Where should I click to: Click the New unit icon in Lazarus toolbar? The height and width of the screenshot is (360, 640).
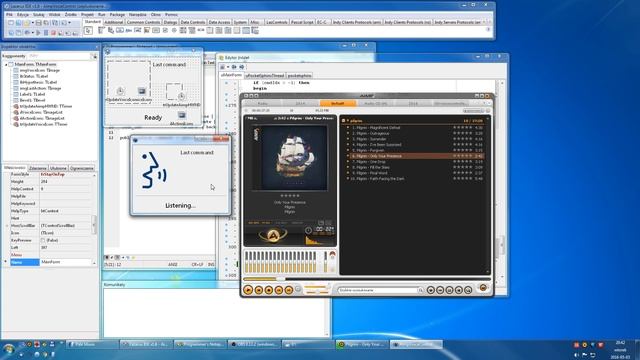11,23
